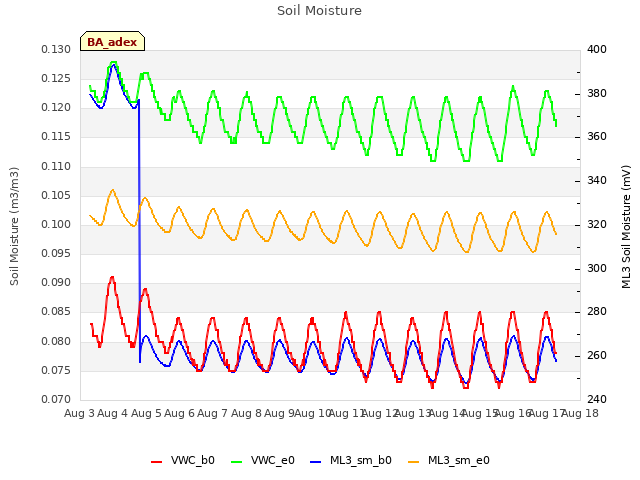Click the BA_adex label box
The height and width of the screenshot is (480, 640).
click(x=112, y=41)
